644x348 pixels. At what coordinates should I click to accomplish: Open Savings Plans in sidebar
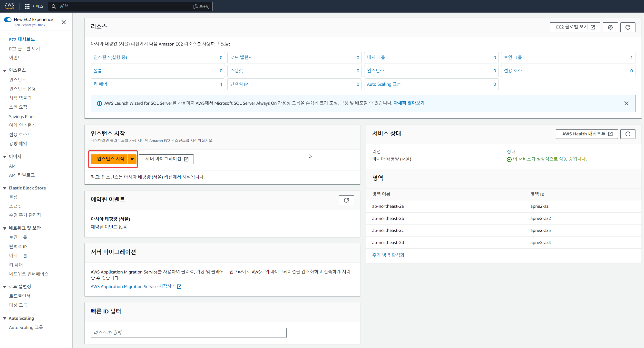(22, 116)
